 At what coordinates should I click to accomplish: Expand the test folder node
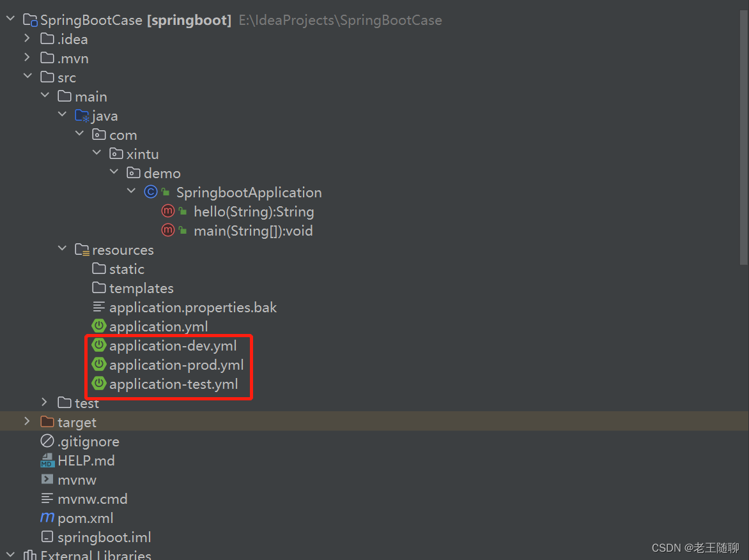point(43,402)
